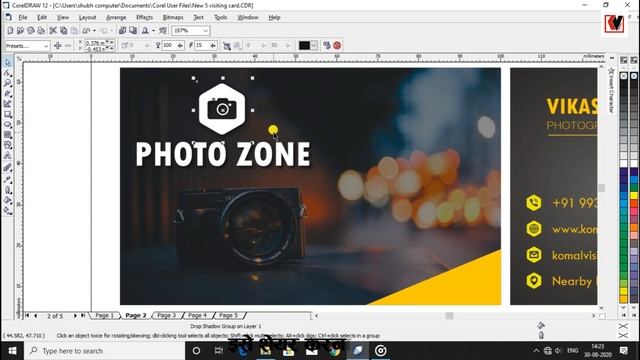
Task: Expand the Undo history dropdown arrow
Action: click(x=94, y=31)
